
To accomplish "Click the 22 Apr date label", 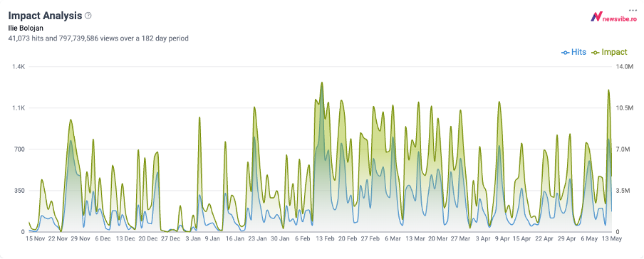I will 544,238.
